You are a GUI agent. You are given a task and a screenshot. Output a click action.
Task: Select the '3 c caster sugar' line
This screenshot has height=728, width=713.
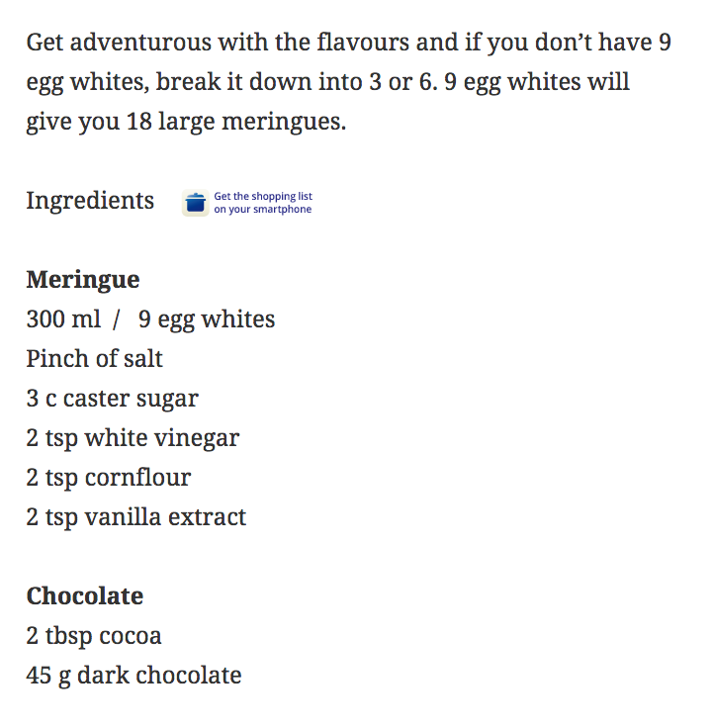113,399
